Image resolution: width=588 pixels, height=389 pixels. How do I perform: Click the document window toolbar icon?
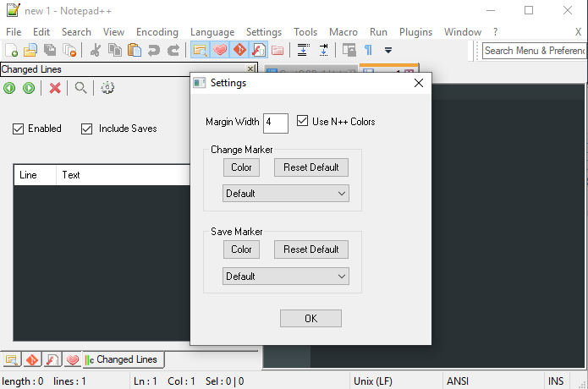tap(349, 50)
